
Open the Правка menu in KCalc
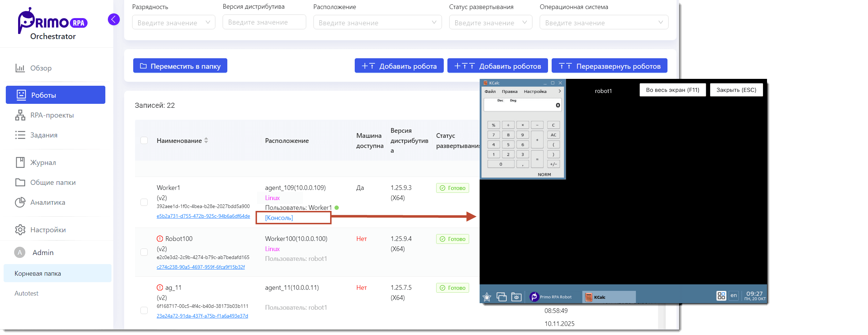(509, 92)
